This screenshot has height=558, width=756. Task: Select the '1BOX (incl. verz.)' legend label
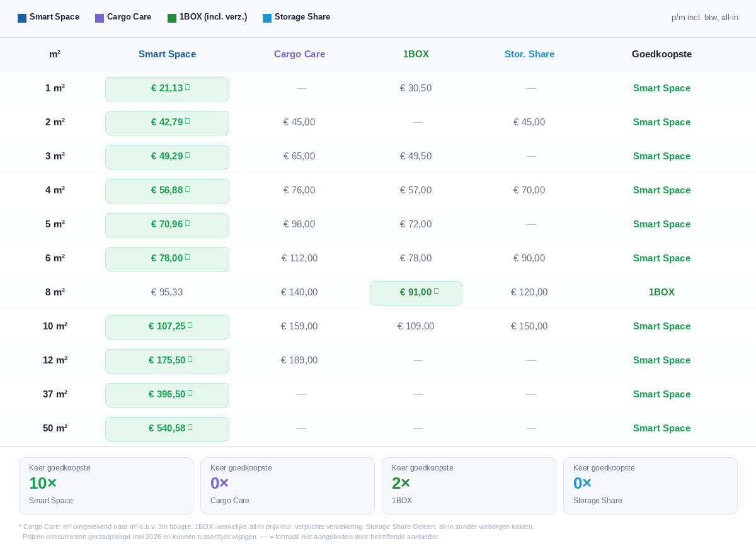pos(213,17)
